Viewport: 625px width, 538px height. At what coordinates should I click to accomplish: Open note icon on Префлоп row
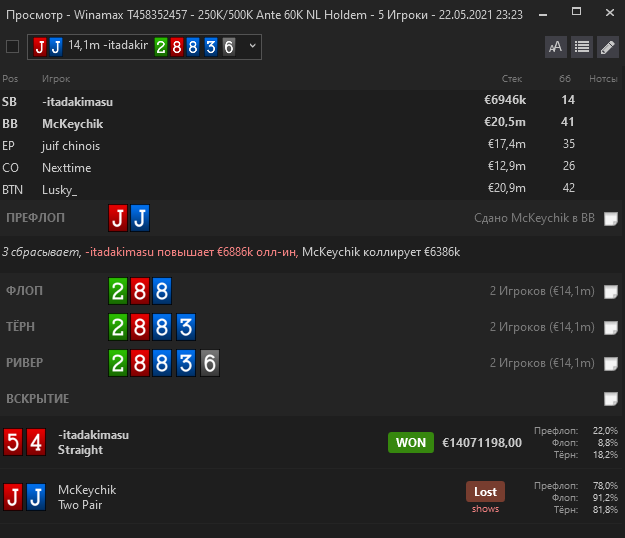(x=611, y=218)
